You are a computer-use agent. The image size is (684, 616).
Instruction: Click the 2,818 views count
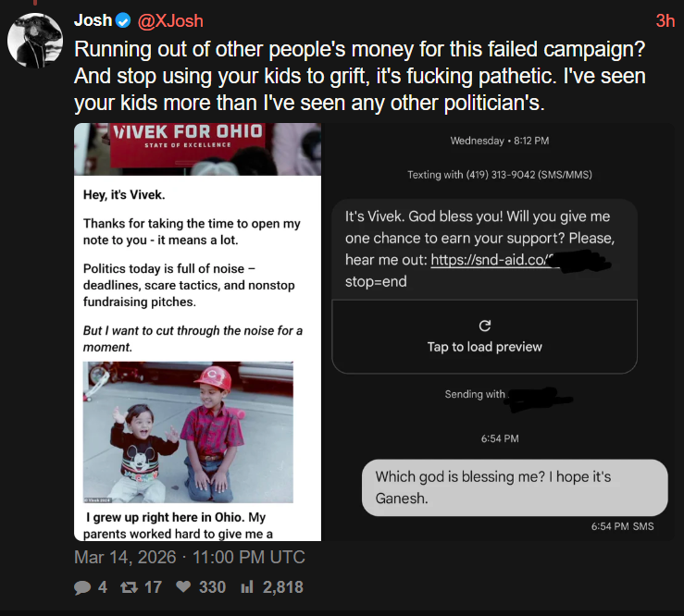point(282,587)
